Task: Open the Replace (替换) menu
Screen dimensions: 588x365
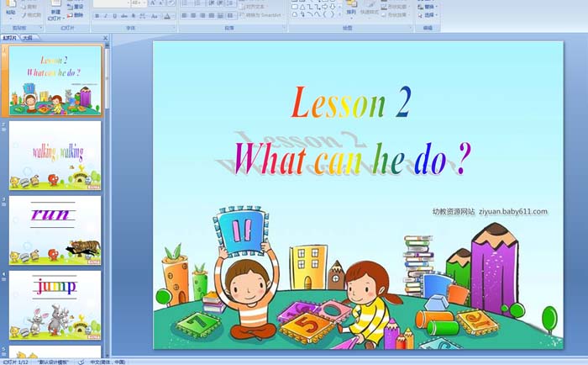Action: 428,7
